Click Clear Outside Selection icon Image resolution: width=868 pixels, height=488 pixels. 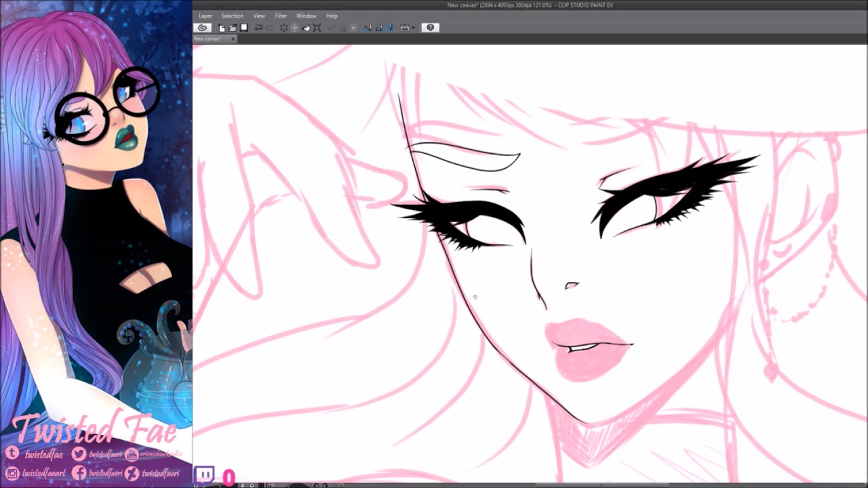point(295,28)
